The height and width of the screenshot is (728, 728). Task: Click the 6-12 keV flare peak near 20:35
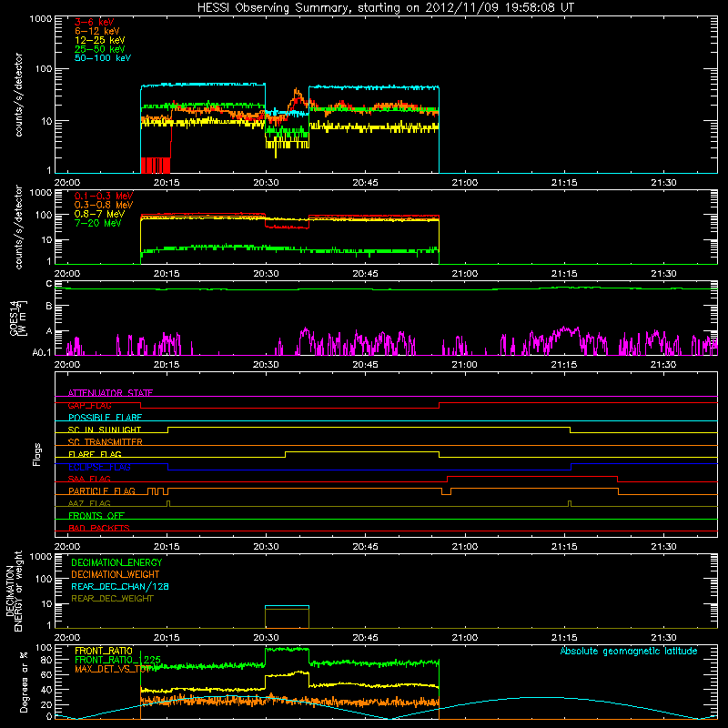(298, 96)
